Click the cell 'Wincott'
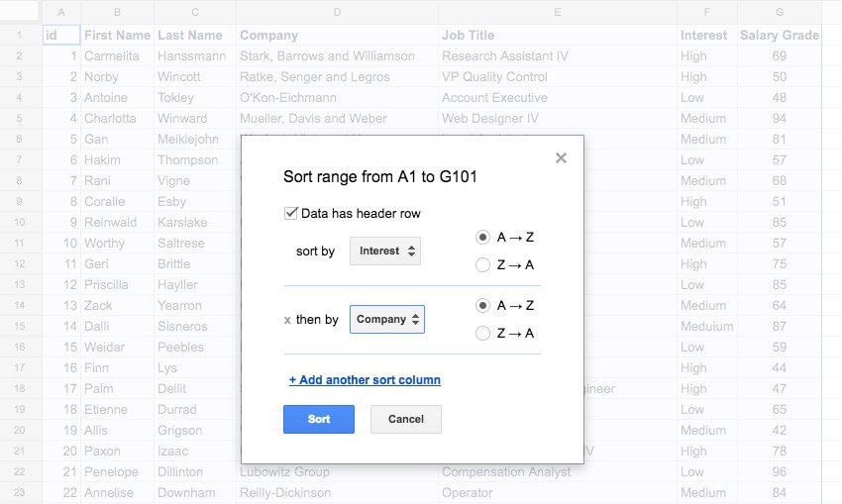842x504 pixels. (195, 77)
